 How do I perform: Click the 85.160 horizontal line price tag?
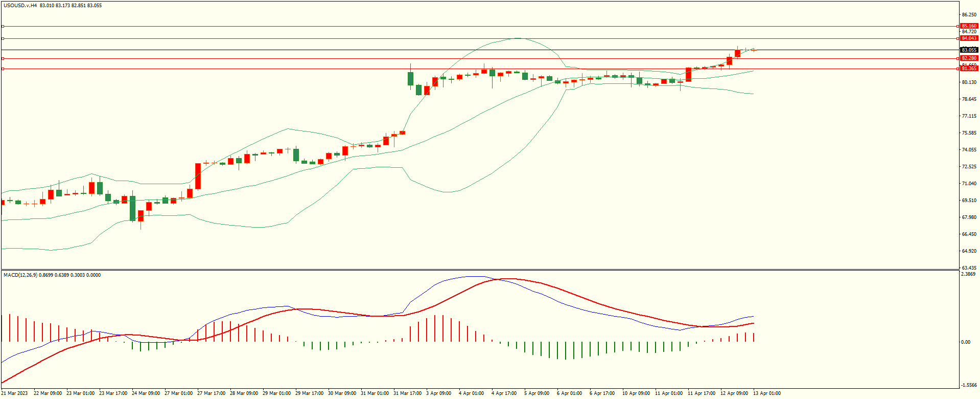(x=969, y=26)
